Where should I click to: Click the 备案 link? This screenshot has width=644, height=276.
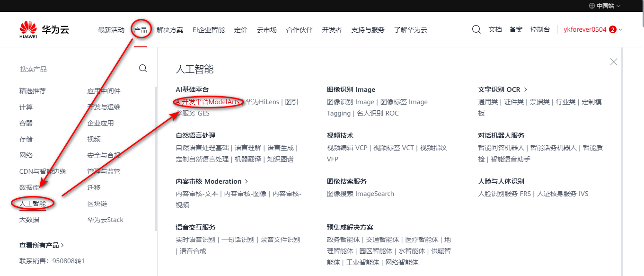[x=516, y=29]
